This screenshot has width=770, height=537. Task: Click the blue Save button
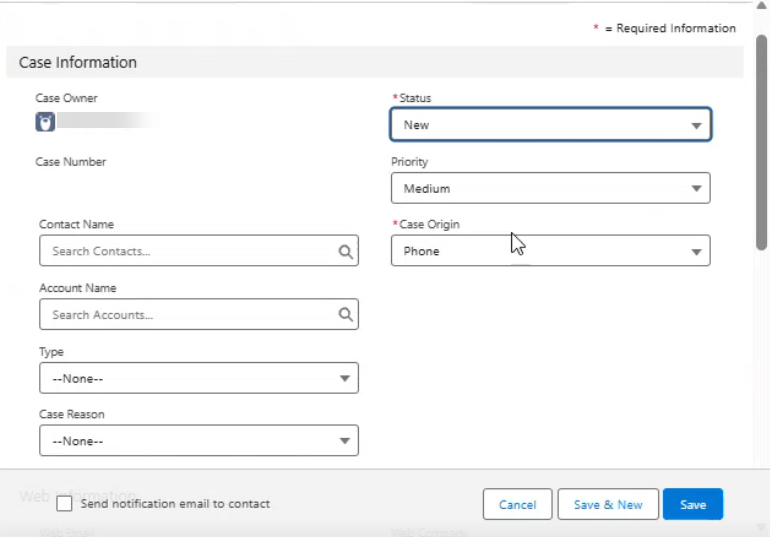(693, 504)
